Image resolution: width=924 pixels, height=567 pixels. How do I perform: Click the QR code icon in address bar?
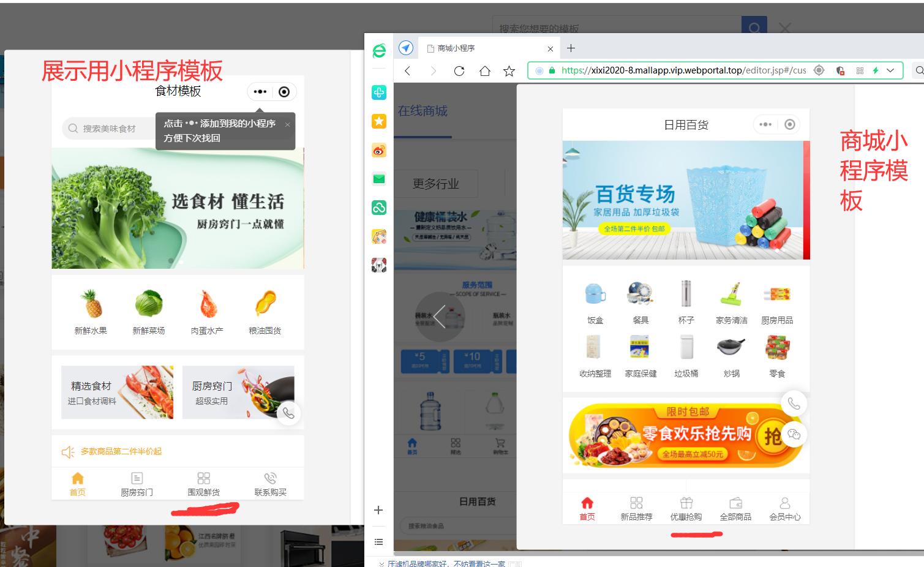[858, 70]
